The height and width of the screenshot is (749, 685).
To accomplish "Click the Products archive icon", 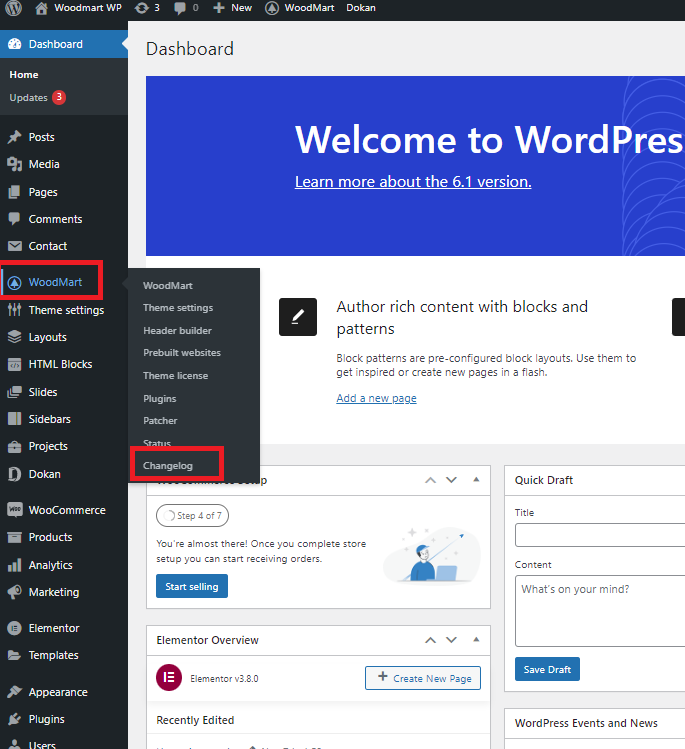I will coord(15,537).
